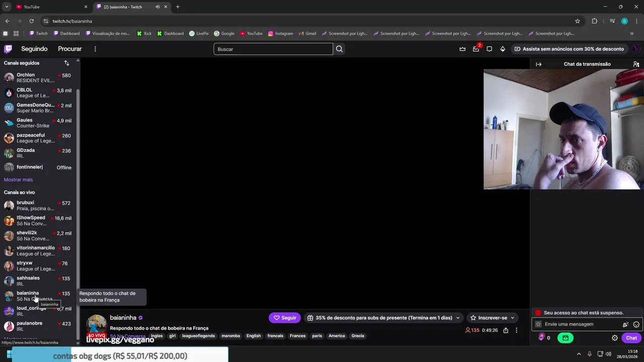The height and width of the screenshot is (362, 644).
Task: Reload the page
Action: click(x=31, y=21)
